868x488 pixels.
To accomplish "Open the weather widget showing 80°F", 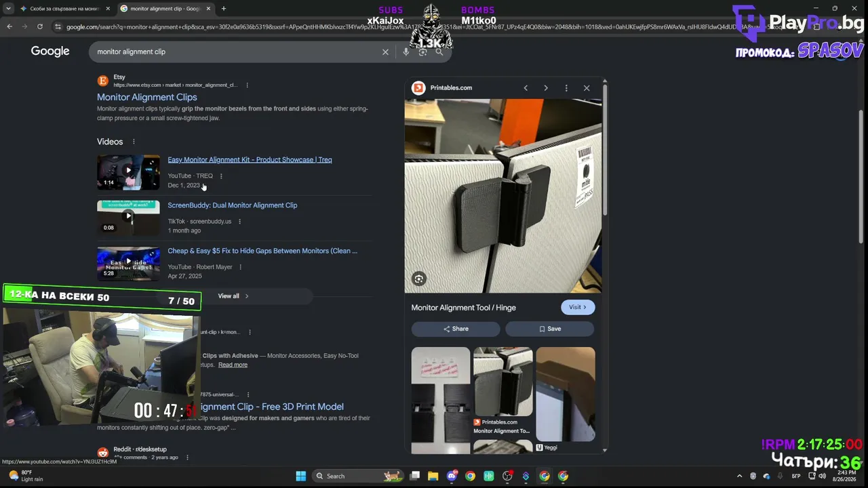I will coord(25,476).
